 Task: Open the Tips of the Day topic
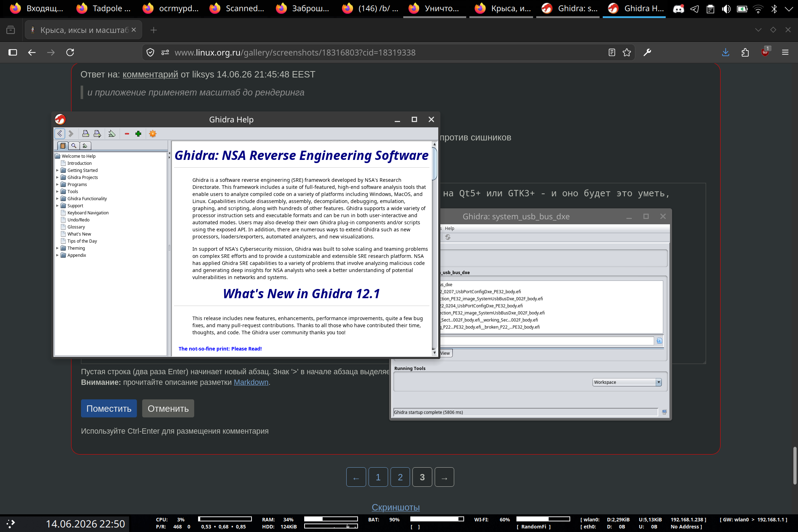coord(82,241)
